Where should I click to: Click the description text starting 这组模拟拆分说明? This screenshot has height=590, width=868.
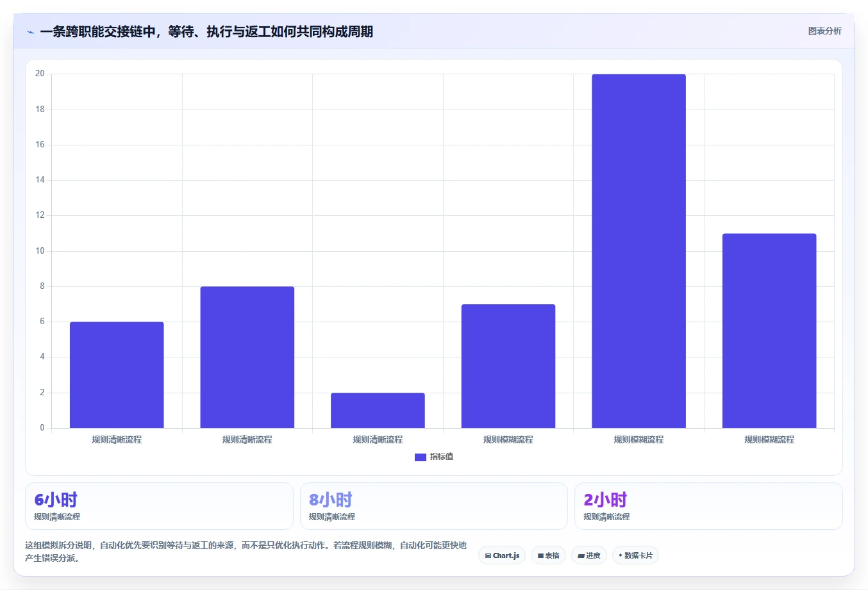246,552
